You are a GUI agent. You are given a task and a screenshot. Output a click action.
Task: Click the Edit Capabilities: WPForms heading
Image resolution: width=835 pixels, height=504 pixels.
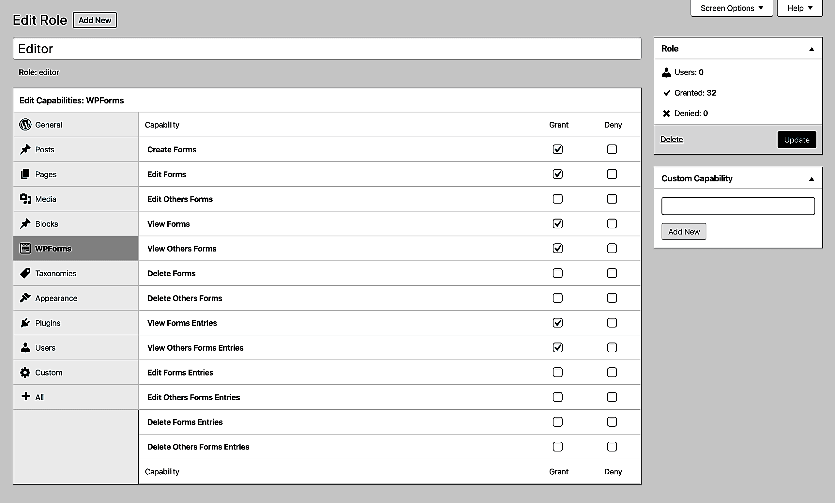[x=71, y=100]
